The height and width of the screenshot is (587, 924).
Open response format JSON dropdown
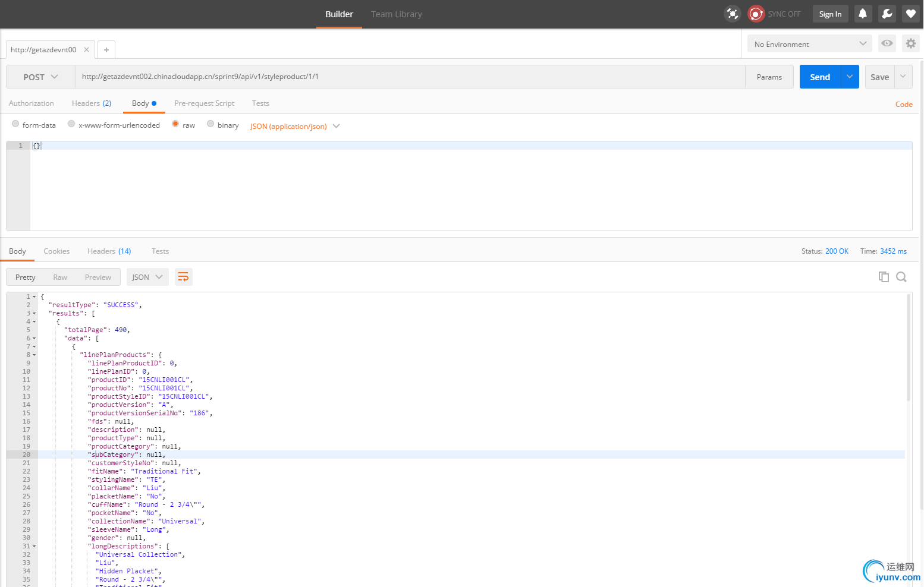pyautogui.click(x=147, y=277)
